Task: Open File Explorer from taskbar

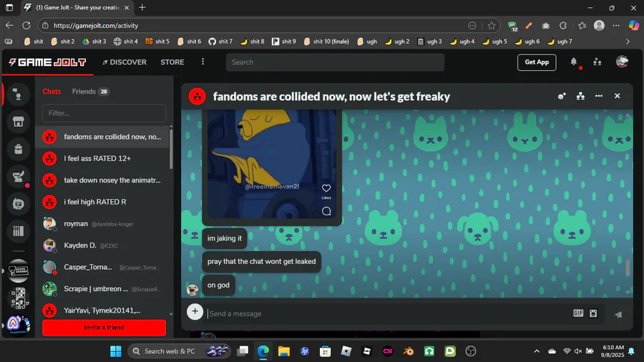Action: tap(284, 351)
